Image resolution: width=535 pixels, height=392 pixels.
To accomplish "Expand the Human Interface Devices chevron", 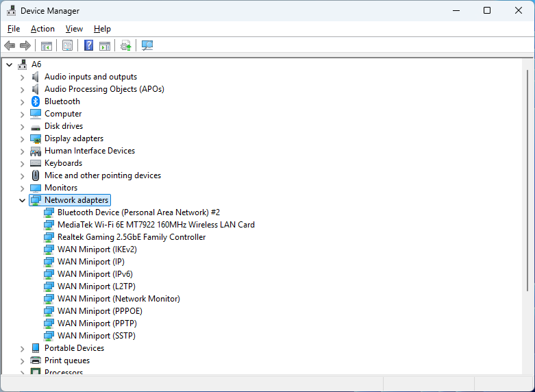I will 22,151.
